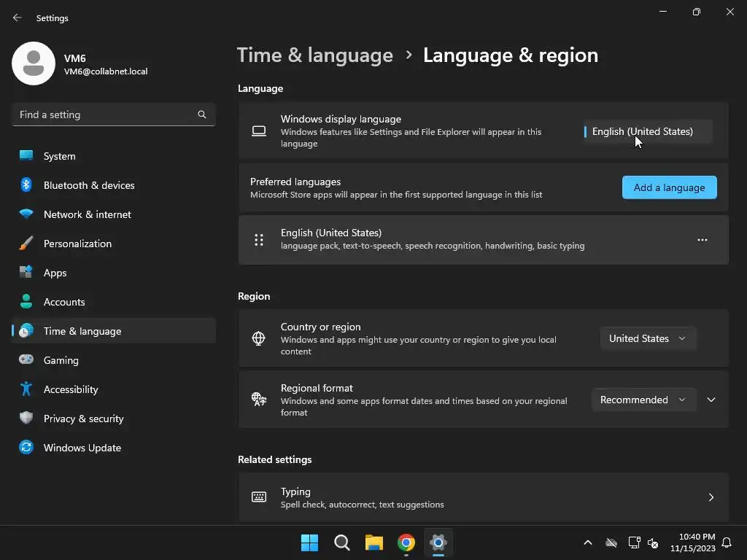Screen dimensions: 747x560
Task: Open Bluetooth & devices settings
Action: click(113, 185)
